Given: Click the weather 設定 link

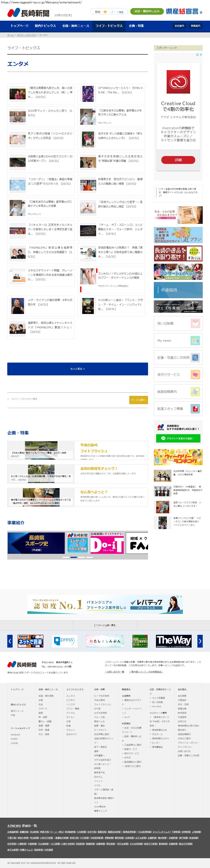Looking at the screenshot, I should coord(121,12).
